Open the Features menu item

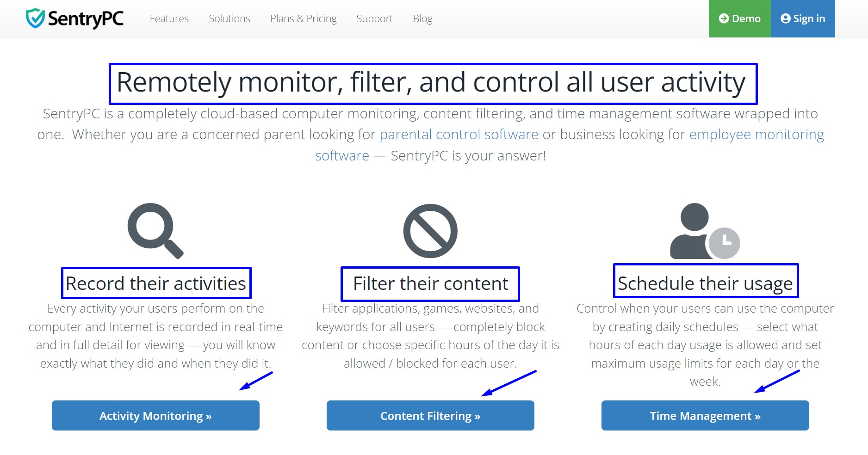coord(169,18)
